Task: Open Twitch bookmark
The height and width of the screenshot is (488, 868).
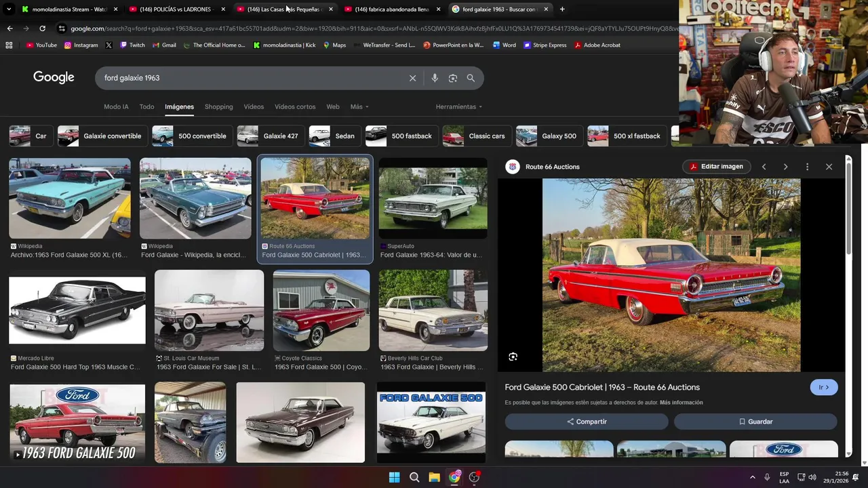Action: [x=132, y=45]
